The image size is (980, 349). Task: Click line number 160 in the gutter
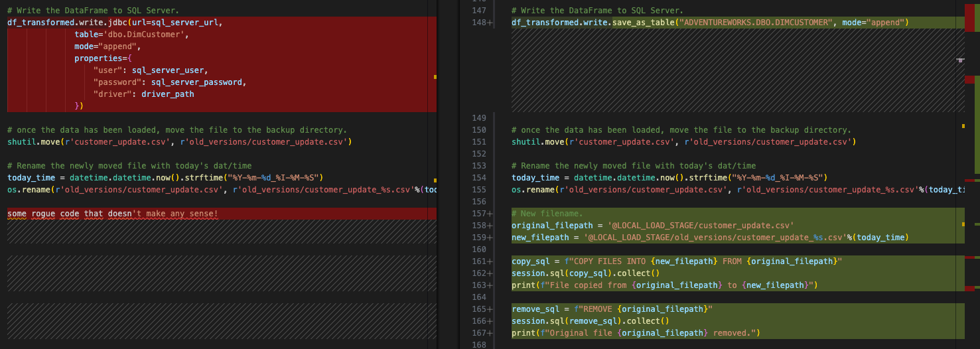(478, 249)
